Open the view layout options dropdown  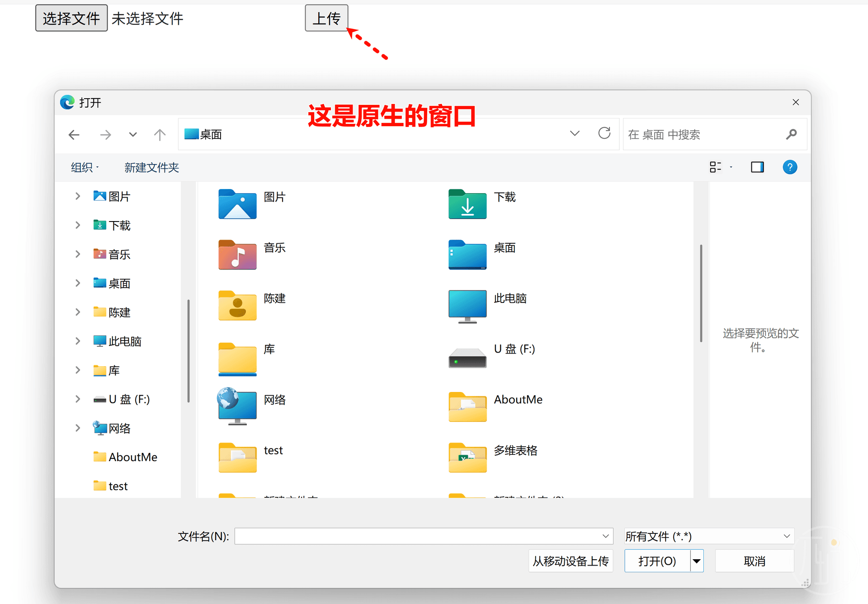(731, 167)
